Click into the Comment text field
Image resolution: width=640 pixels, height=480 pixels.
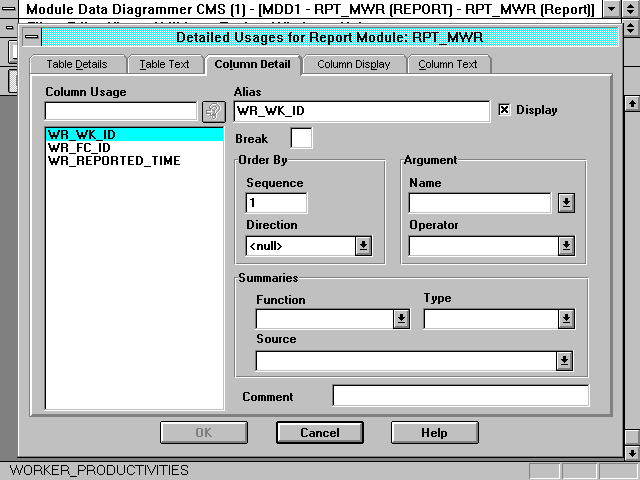(460, 396)
